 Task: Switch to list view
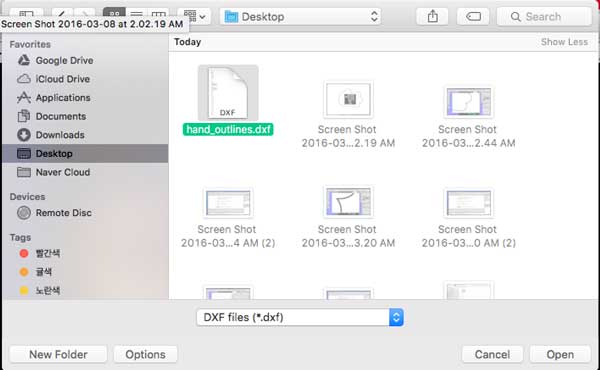tap(136, 15)
